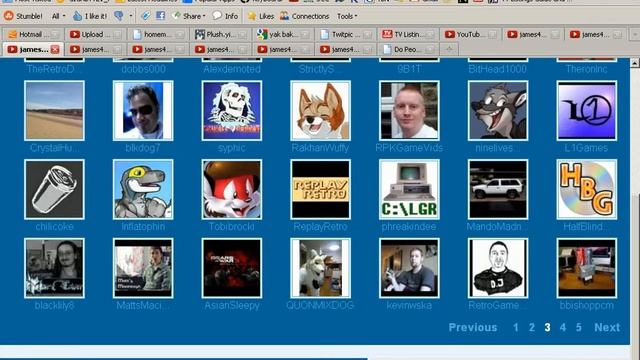
Task: Open Alexdemoted channel name link
Action: point(232,69)
